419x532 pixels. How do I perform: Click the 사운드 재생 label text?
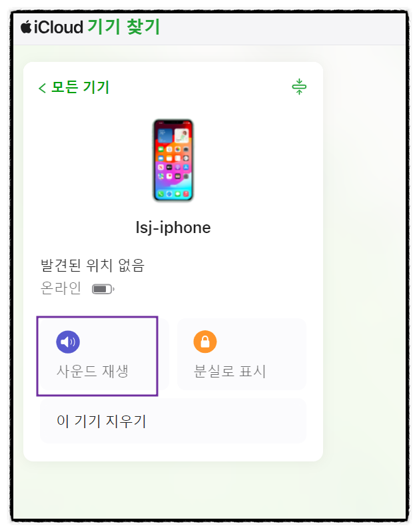click(x=93, y=371)
